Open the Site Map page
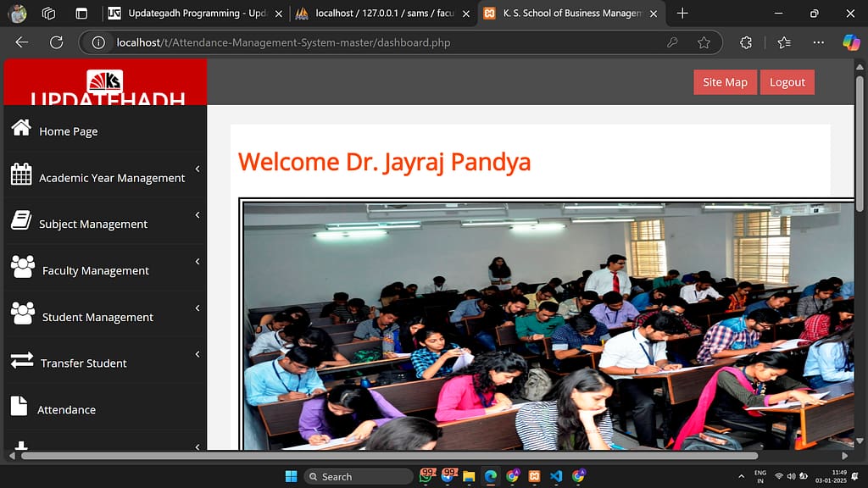 point(725,82)
